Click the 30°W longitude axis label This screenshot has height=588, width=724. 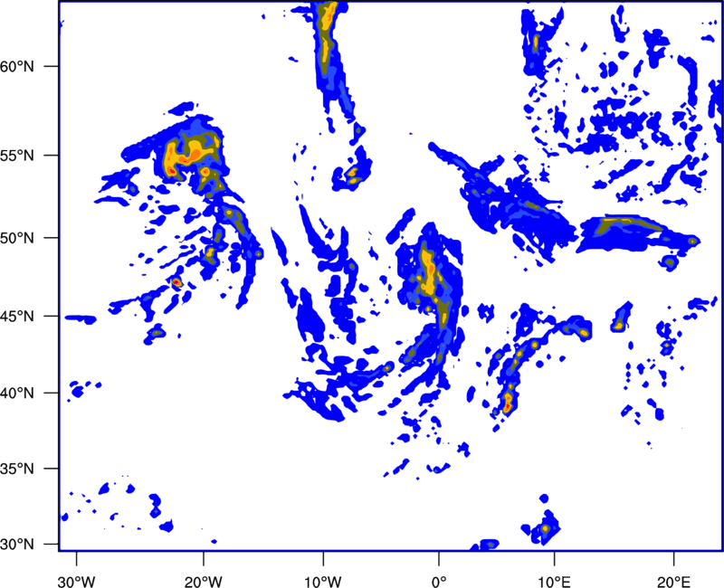pyautogui.click(x=77, y=582)
